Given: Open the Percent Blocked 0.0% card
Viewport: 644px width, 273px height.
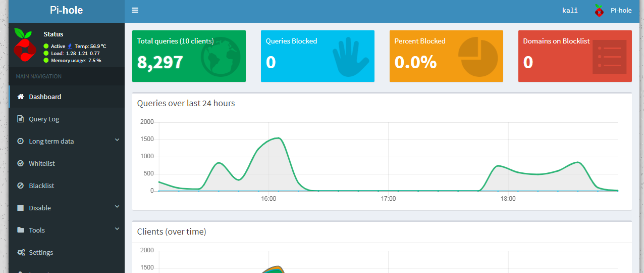Looking at the screenshot, I should [446, 56].
